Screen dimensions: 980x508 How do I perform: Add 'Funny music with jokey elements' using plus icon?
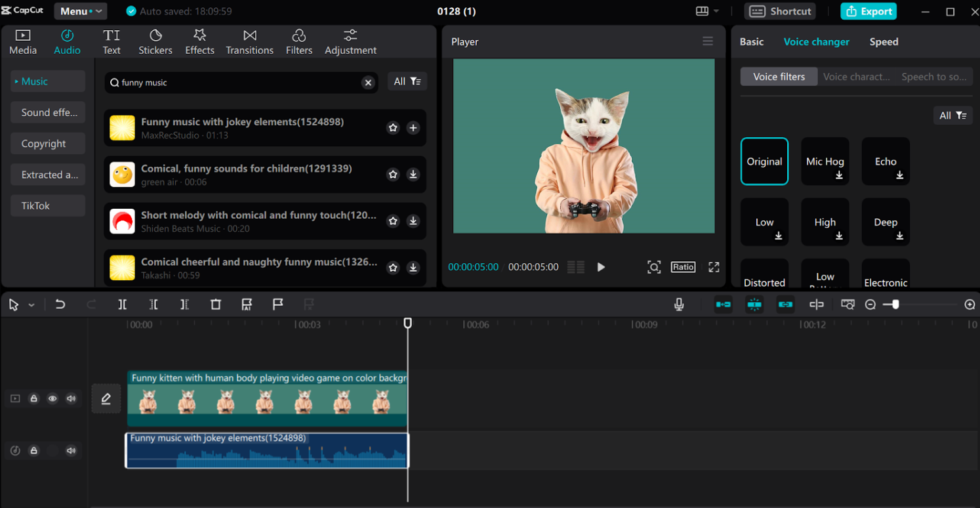coord(413,128)
